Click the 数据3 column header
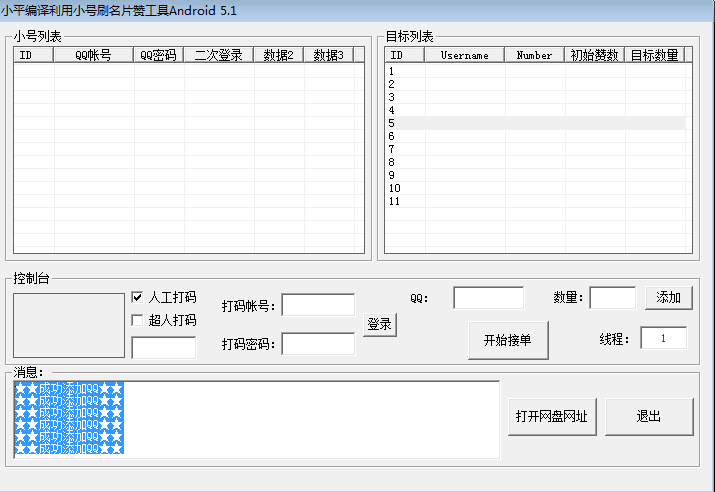Viewport: 715px width, 492px height. click(x=328, y=55)
